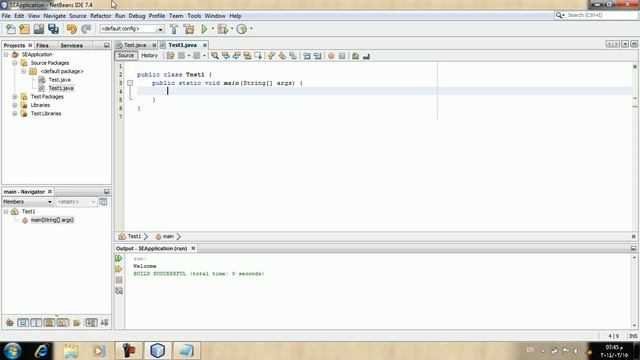Viewport: 640px width, 360px height.
Task: Click Find Previous Occurrence editor icon
Action: click(226, 56)
